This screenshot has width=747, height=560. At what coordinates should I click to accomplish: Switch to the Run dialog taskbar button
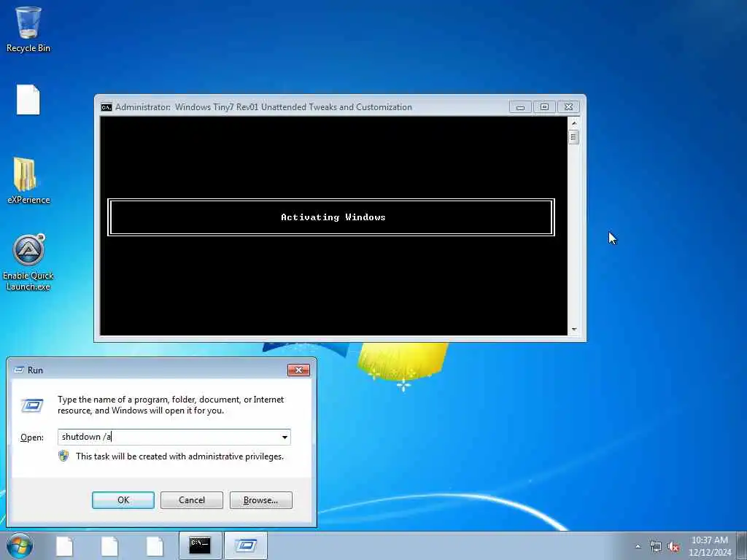[246, 545]
